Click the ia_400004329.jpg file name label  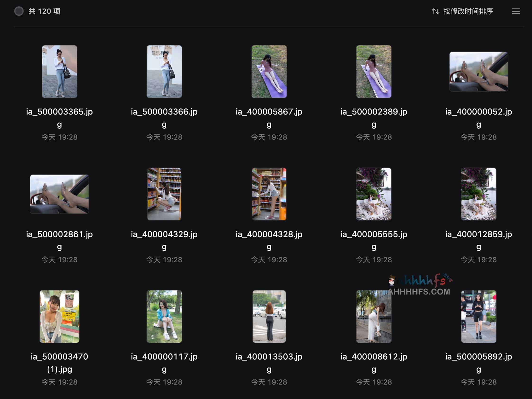point(164,234)
